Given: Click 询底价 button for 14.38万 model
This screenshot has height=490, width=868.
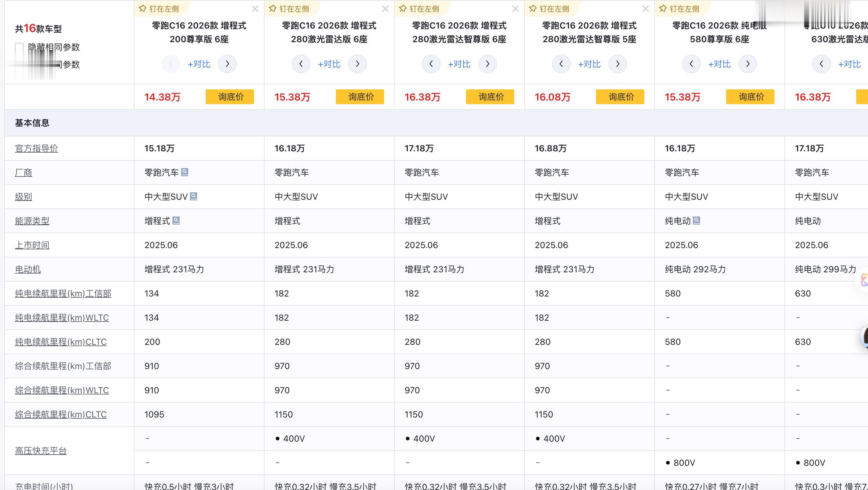Looking at the screenshot, I should 230,97.
